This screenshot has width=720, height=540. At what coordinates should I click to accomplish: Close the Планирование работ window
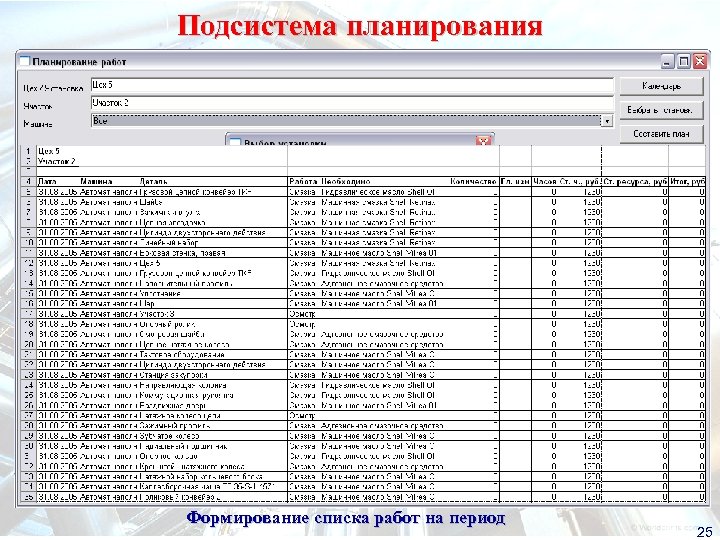tap(700, 62)
